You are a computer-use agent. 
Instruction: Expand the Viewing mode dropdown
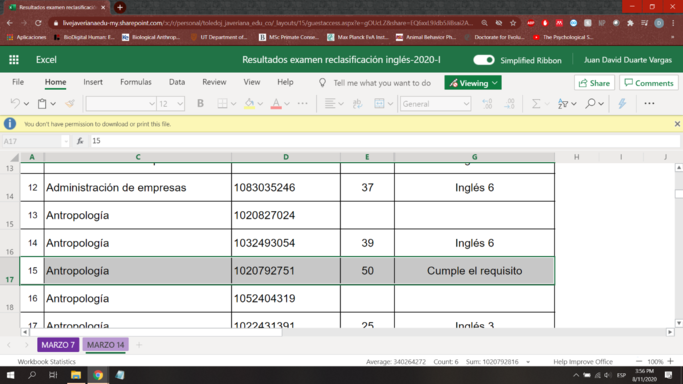495,83
